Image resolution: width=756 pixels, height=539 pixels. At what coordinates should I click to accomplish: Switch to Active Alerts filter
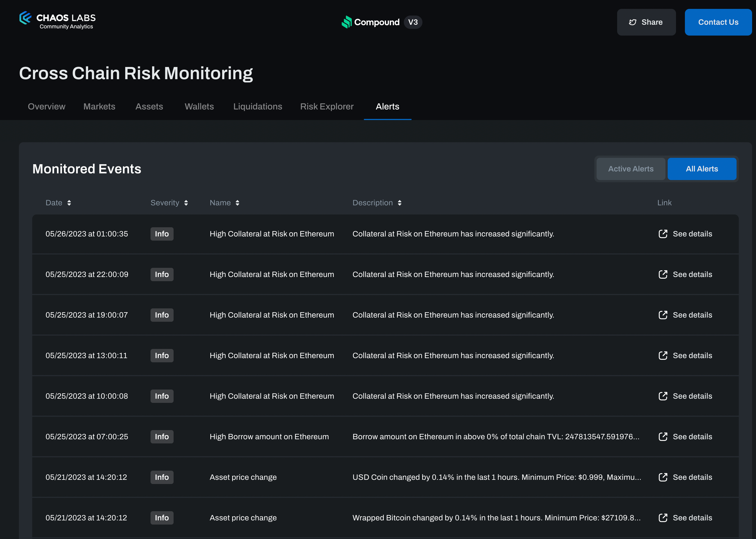tap(631, 169)
